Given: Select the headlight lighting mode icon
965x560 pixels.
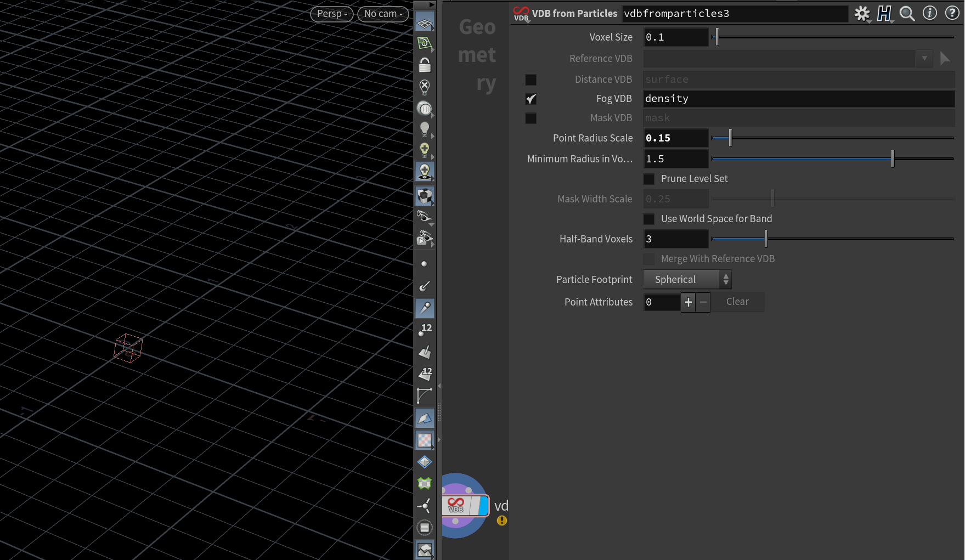Looking at the screenshot, I should (425, 108).
